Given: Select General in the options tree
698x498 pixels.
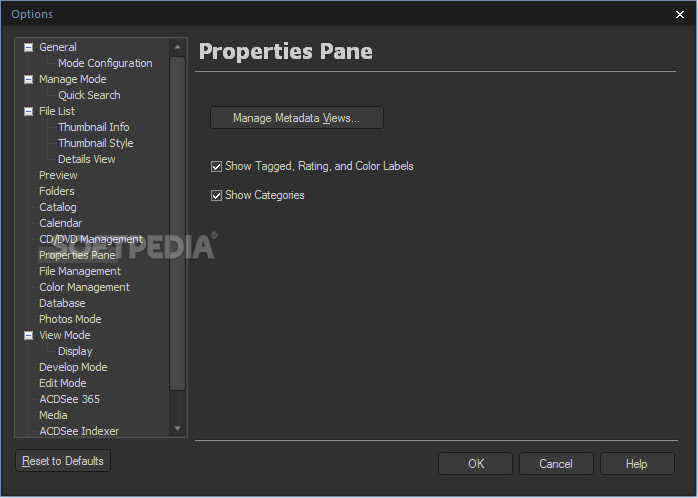Looking at the screenshot, I should coord(58,47).
